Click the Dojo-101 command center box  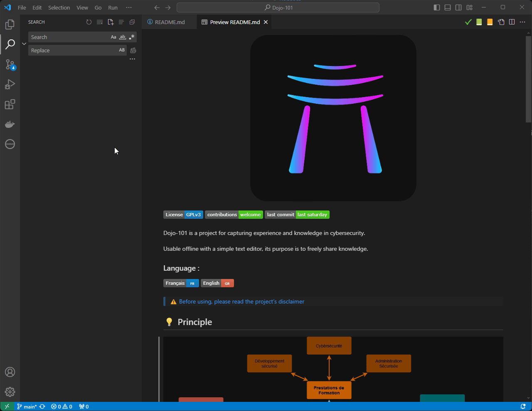pos(278,7)
